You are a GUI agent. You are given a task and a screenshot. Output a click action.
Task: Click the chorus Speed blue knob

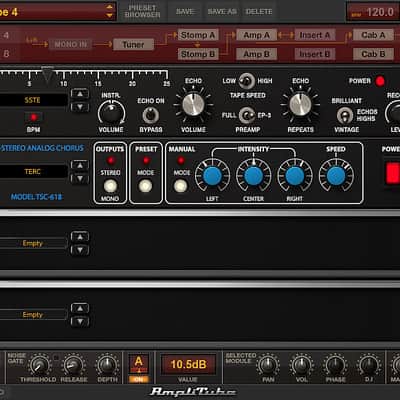pos(336,176)
